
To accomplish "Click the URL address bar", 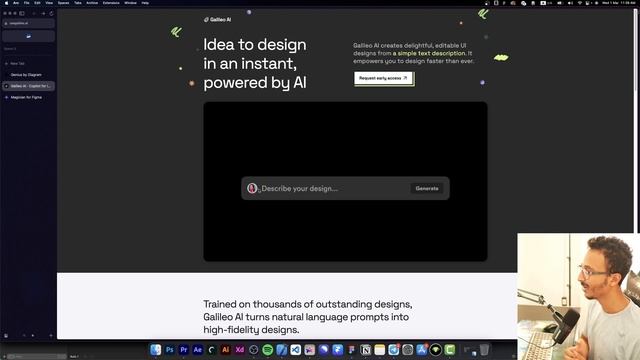I will pyautogui.click(x=28, y=23).
